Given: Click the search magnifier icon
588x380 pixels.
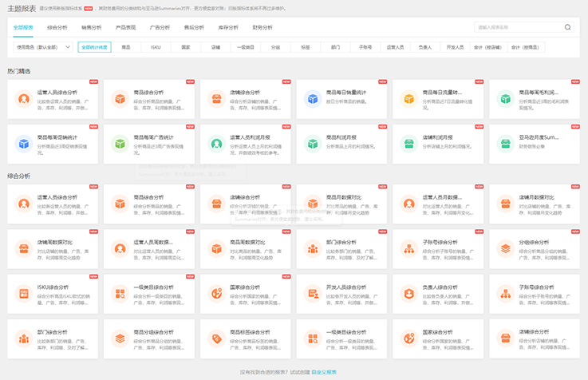Looking at the screenshot, I should point(567,27).
